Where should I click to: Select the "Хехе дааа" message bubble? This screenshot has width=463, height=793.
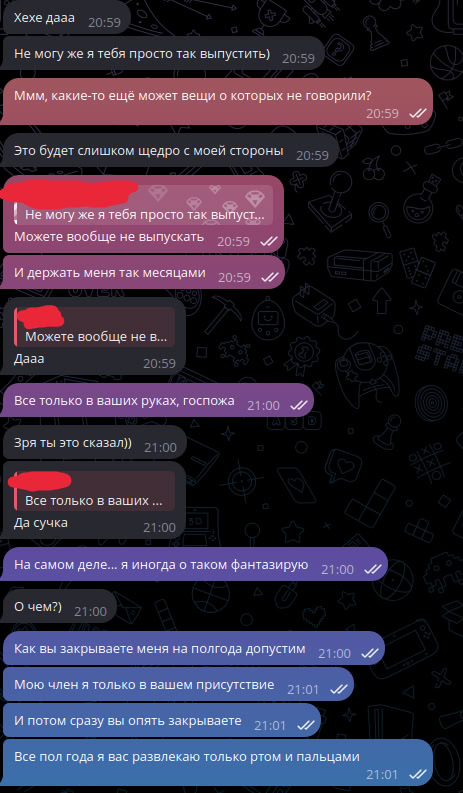pos(66,19)
